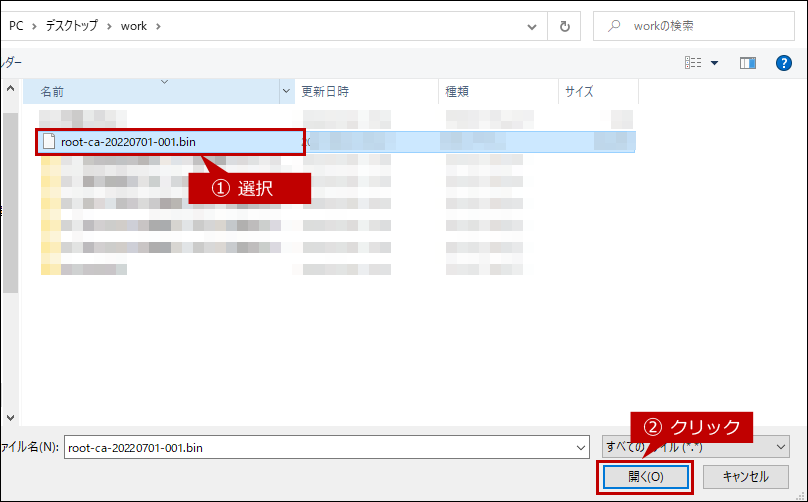The height and width of the screenshot is (502, 808).
Task: Toggle the preview pane icon
Action: coord(748,63)
